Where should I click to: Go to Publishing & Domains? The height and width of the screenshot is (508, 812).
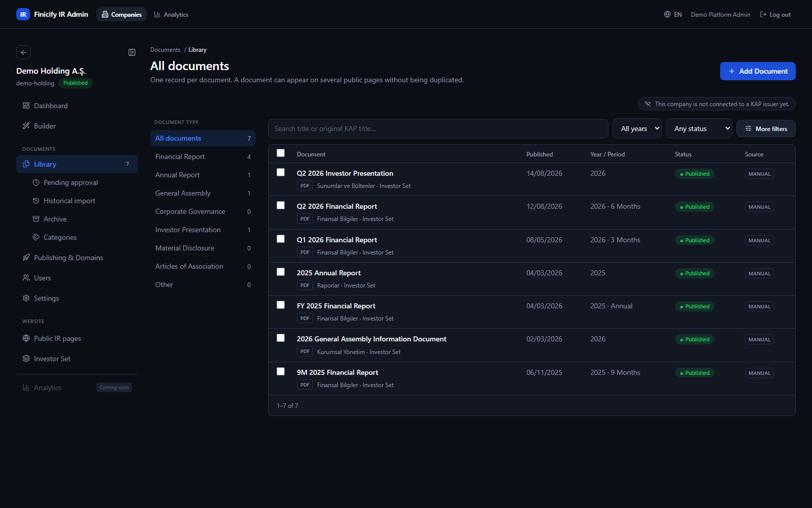[77, 258]
